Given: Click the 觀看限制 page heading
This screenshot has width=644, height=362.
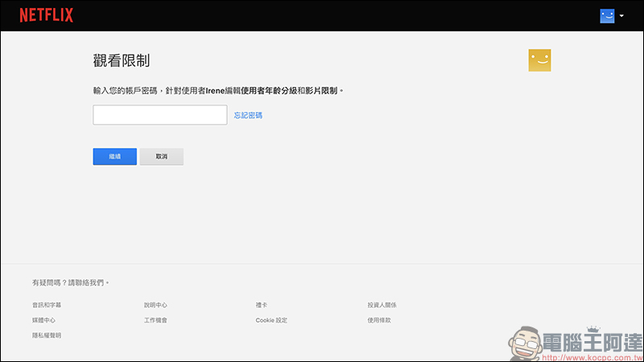Looking at the screenshot, I should click(x=122, y=61).
